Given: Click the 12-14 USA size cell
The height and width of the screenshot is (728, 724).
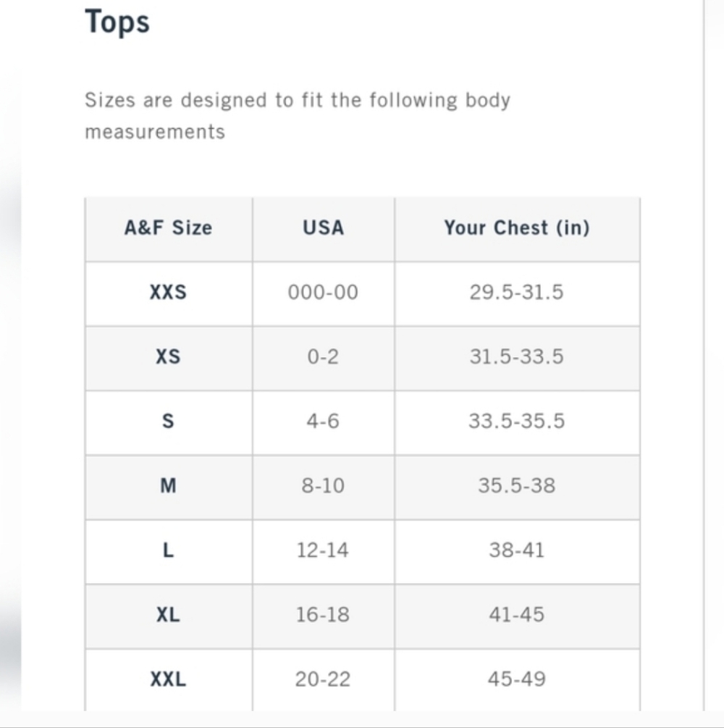Looking at the screenshot, I should (x=323, y=551).
